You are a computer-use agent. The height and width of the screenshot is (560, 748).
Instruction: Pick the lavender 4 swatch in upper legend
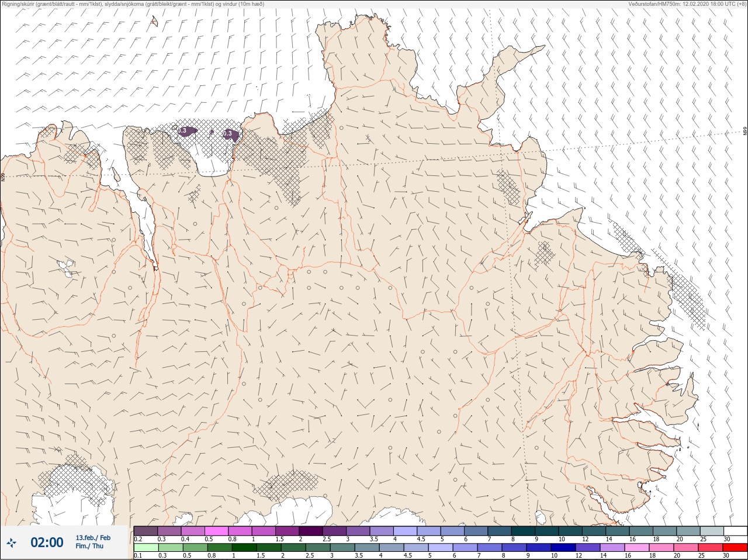click(405, 531)
